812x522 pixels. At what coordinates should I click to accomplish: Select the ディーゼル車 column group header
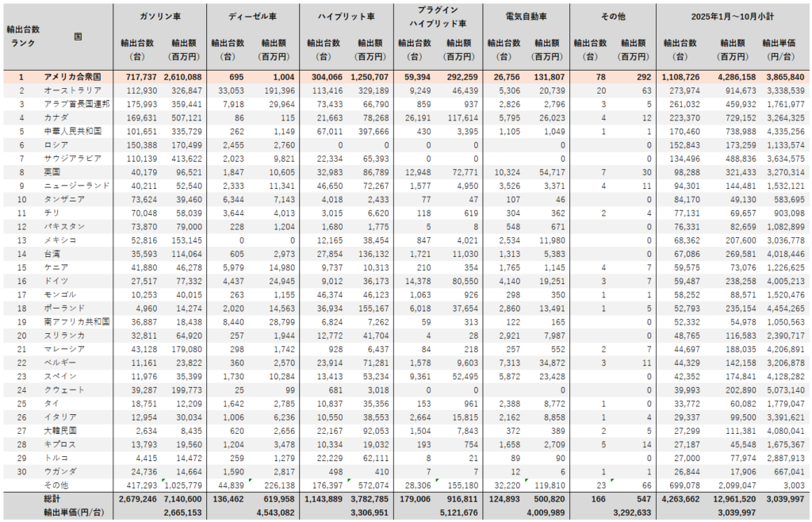tap(252, 16)
